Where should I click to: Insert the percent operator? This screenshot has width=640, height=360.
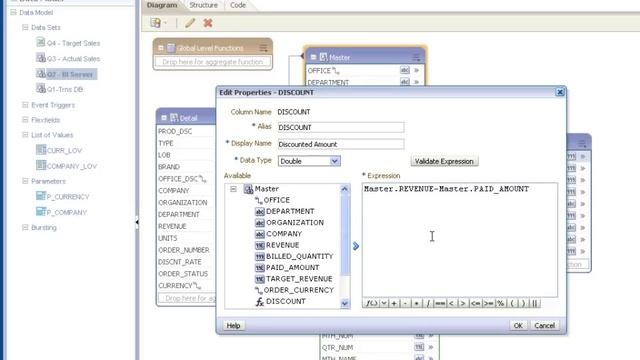[x=501, y=303]
